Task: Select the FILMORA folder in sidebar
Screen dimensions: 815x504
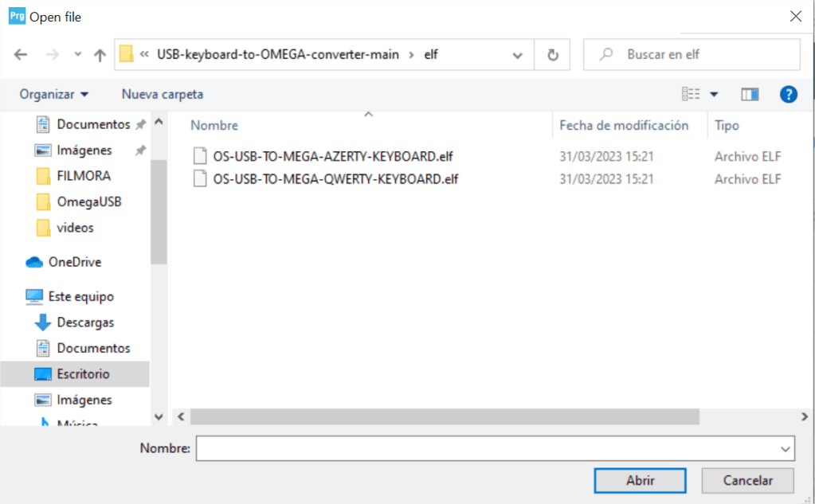Action: [84, 176]
